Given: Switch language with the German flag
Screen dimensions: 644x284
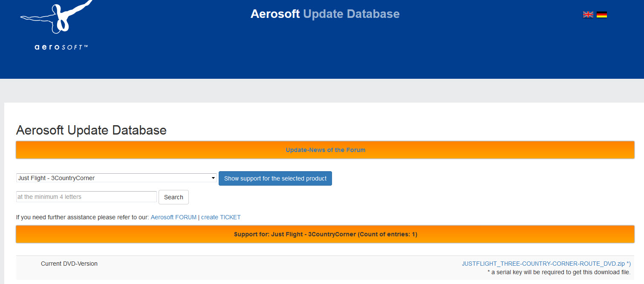Looking at the screenshot, I should pos(601,14).
